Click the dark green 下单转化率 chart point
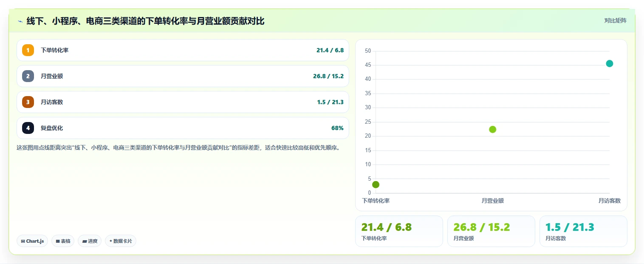This screenshot has height=264, width=644. pos(376,185)
